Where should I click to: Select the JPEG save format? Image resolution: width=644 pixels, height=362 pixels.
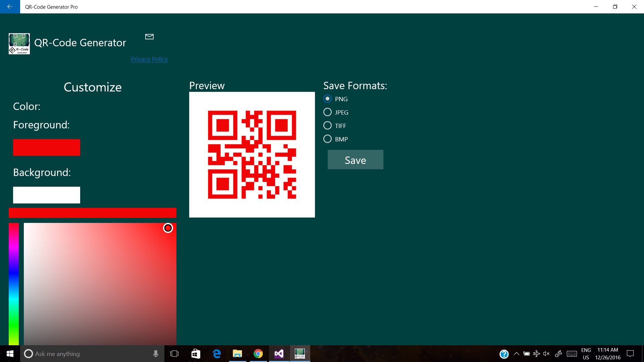[x=327, y=112]
